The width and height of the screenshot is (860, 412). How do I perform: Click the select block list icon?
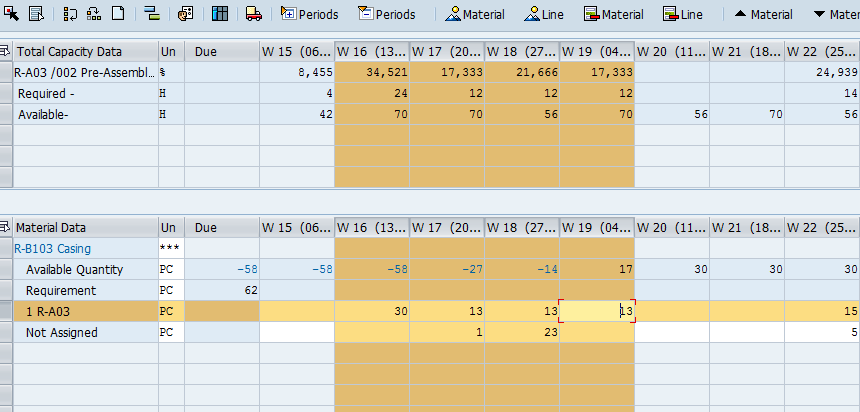(36, 14)
